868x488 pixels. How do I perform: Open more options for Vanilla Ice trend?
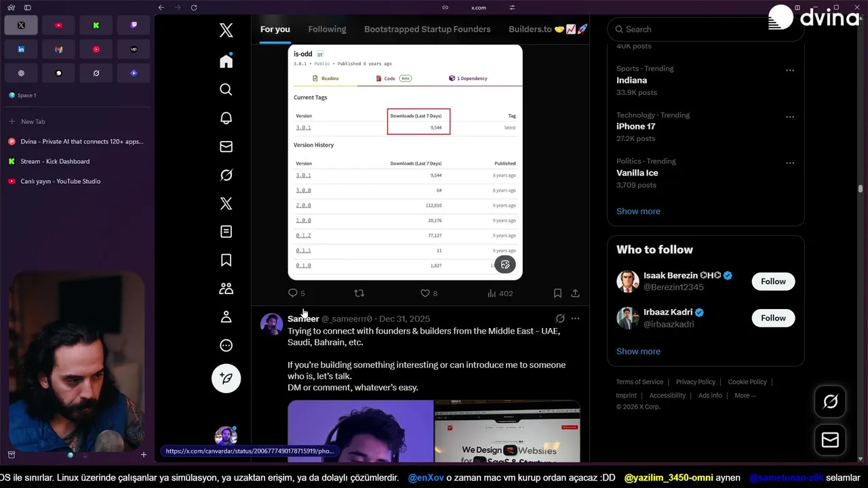(x=790, y=163)
